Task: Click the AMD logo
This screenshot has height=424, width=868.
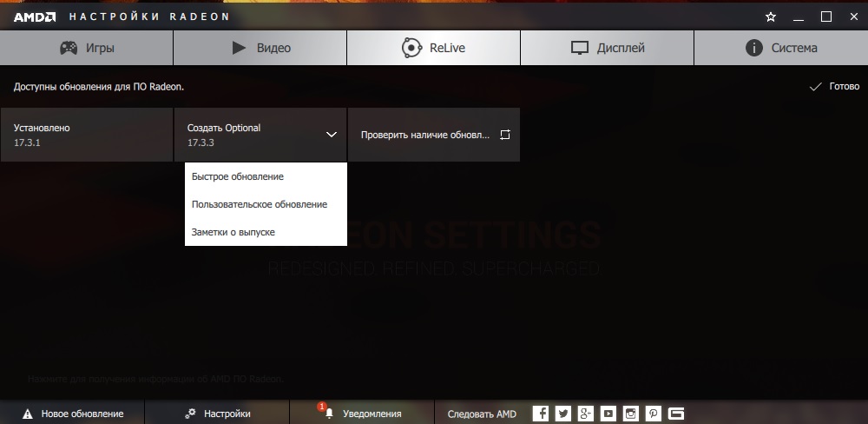Action: (35, 17)
